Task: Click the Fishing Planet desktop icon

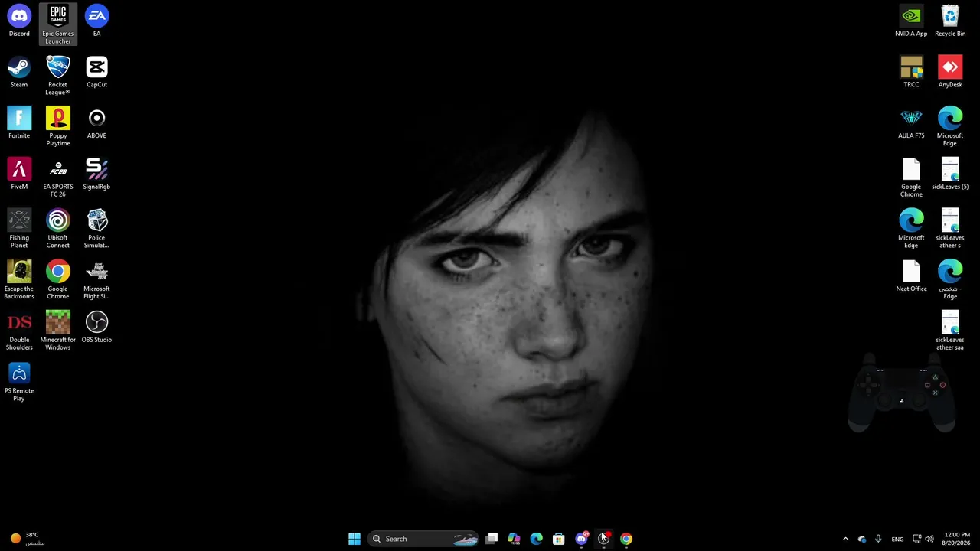Action: pyautogui.click(x=19, y=229)
